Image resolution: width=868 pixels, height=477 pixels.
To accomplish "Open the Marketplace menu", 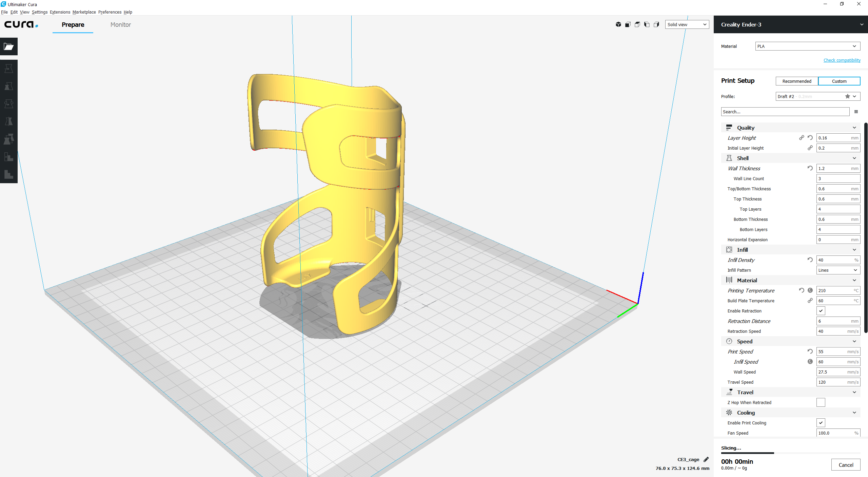I will [84, 12].
